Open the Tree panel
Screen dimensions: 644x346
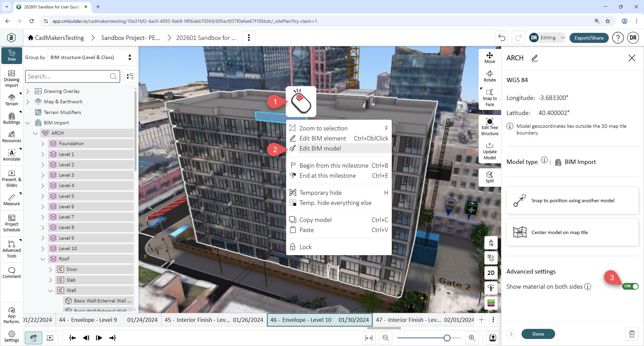pos(12,56)
